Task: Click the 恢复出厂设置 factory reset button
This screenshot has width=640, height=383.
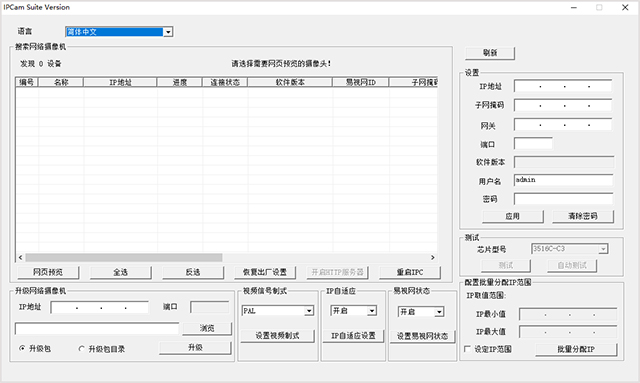Action: 265,272
